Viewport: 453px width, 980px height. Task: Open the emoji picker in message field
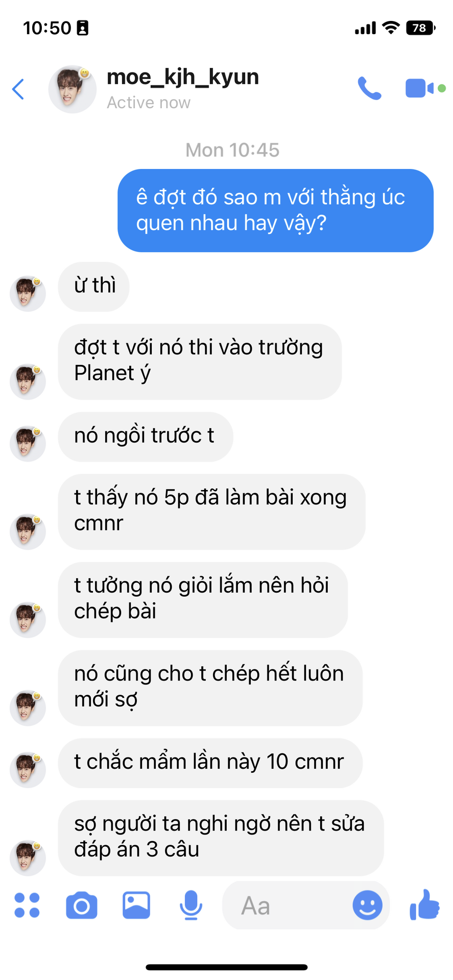(x=367, y=905)
